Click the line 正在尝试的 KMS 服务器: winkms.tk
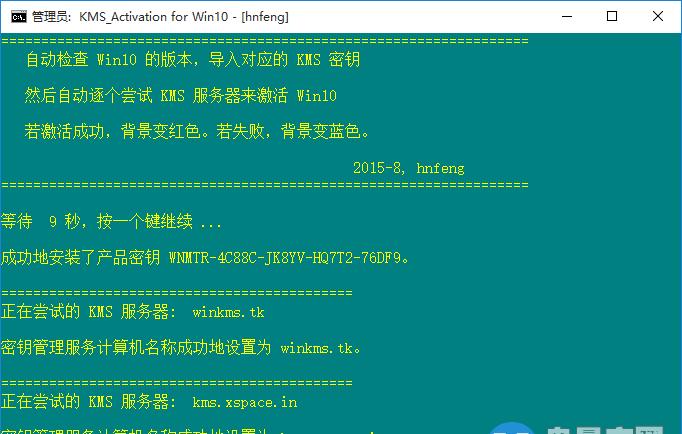The height and width of the screenshot is (434, 682). pyautogui.click(x=133, y=312)
